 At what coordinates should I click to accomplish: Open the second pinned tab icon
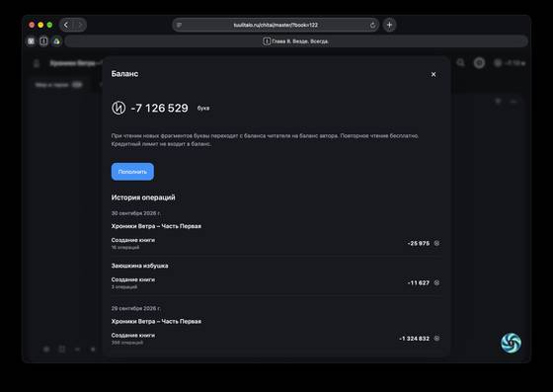pos(43,41)
